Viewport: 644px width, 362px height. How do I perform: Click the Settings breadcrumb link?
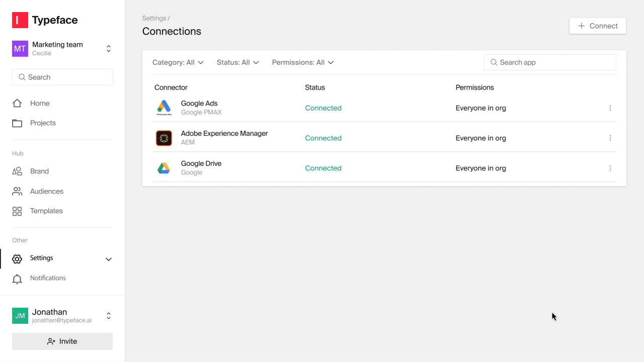pyautogui.click(x=154, y=18)
